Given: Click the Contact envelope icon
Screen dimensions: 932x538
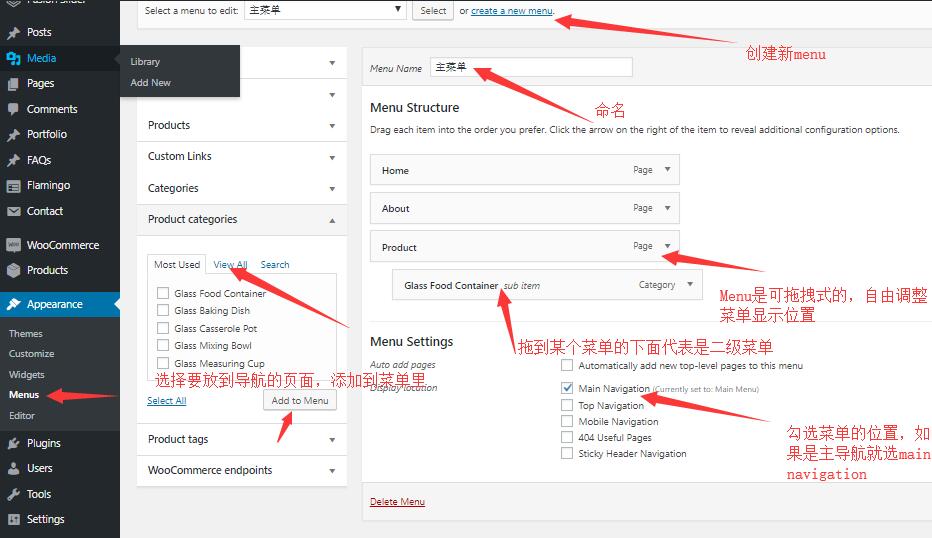Looking at the screenshot, I should click(x=13, y=211).
